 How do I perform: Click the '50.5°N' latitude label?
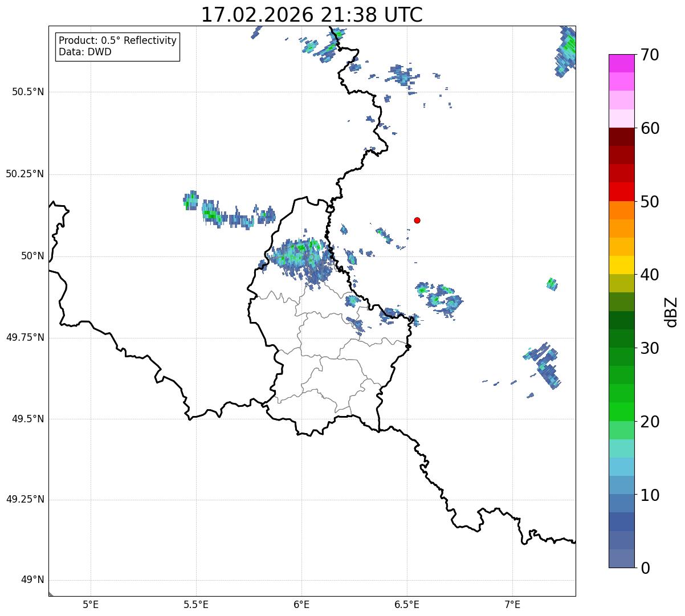point(28,92)
